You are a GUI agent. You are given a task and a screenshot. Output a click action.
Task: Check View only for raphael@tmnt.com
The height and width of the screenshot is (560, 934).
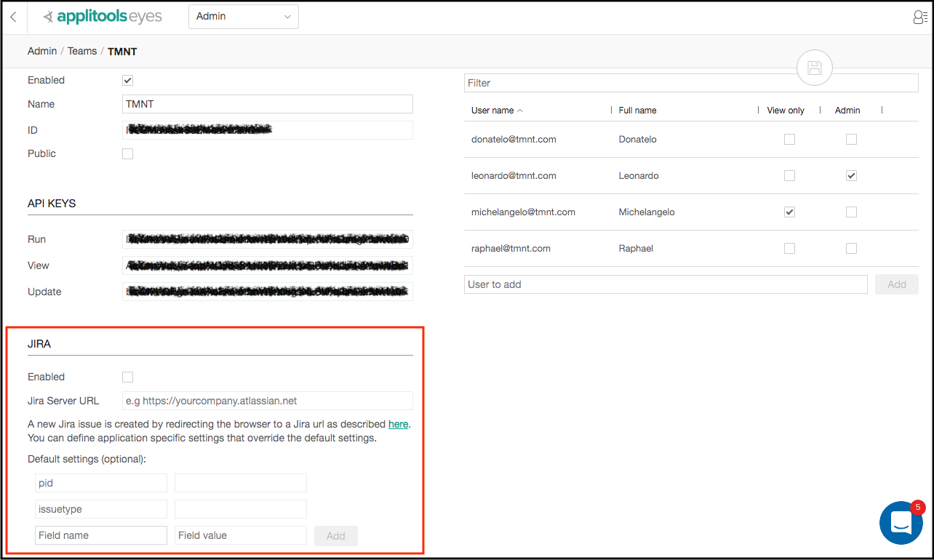coord(789,248)
